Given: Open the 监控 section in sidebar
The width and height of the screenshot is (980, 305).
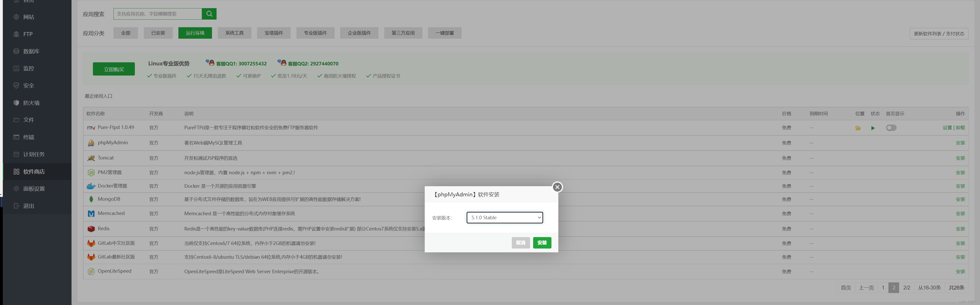Looking at the screenshot, I should point(29,68).
